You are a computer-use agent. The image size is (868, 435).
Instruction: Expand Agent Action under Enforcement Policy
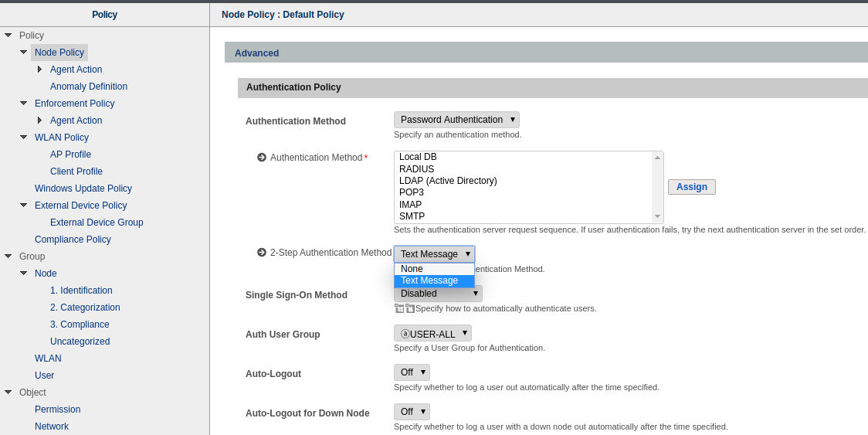[39, 121]
